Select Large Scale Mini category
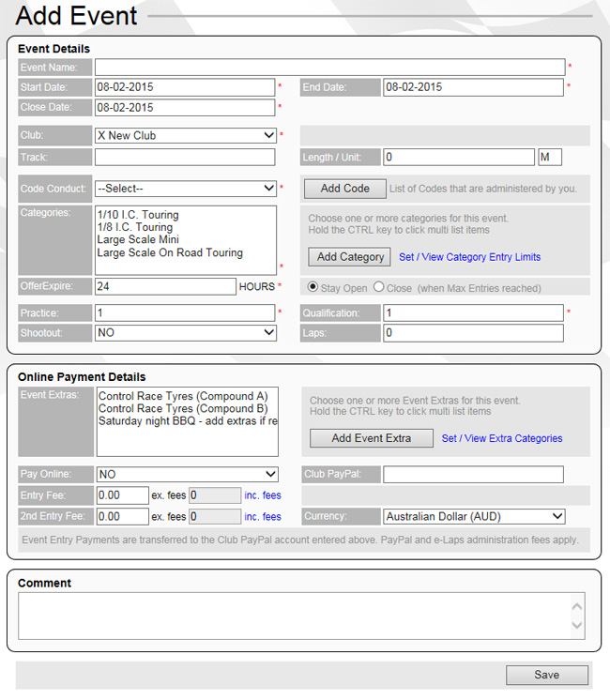Viewport: 610px width, 700px height. pyautogui.click(x=138, y=239)
